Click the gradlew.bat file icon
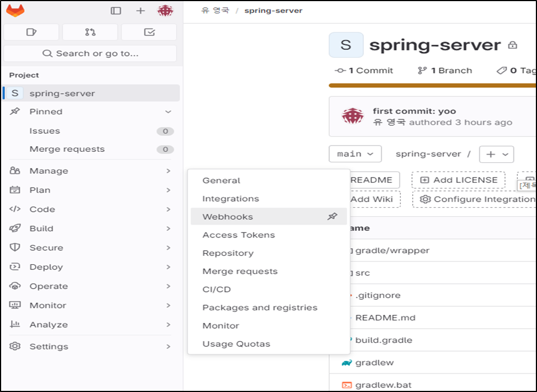The width and height of the screenshot is (537, 392). click(347, 385)
